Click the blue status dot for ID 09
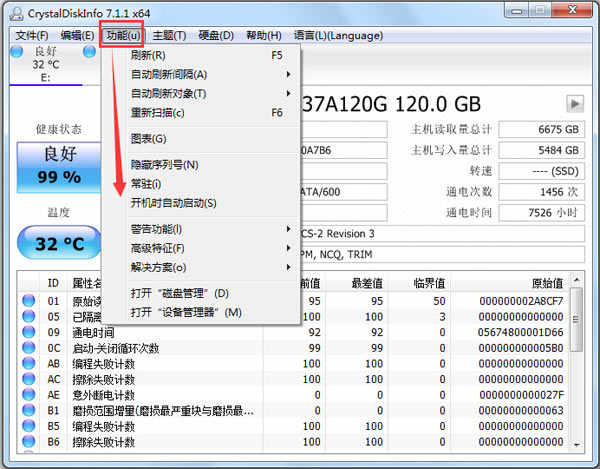This screenshot has height=469, width=600. (29, 332)
